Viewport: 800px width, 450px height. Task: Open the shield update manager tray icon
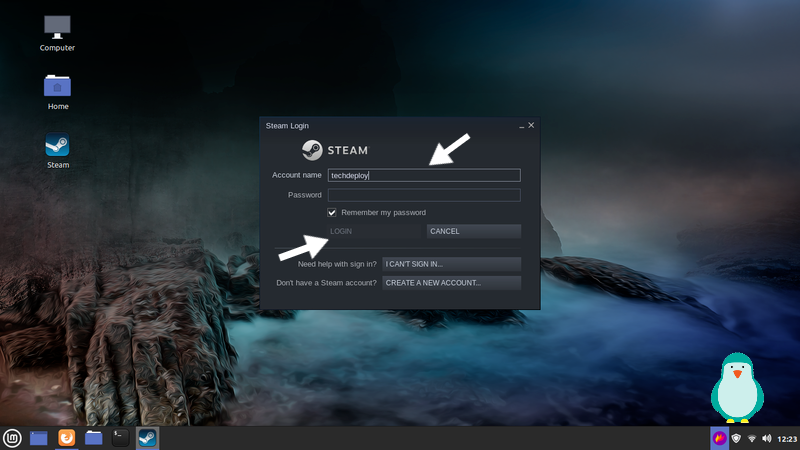[x=736, y=438]
